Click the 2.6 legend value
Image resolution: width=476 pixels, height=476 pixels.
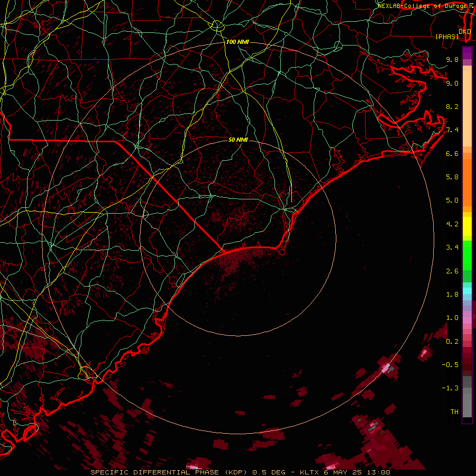pos(452,271)
